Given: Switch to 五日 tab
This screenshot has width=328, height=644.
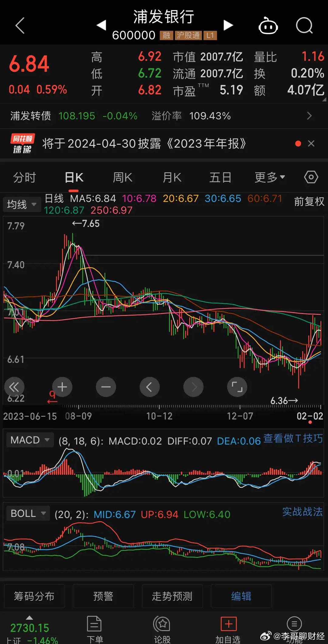Looking at the screenshot, I should coord(220,177).
